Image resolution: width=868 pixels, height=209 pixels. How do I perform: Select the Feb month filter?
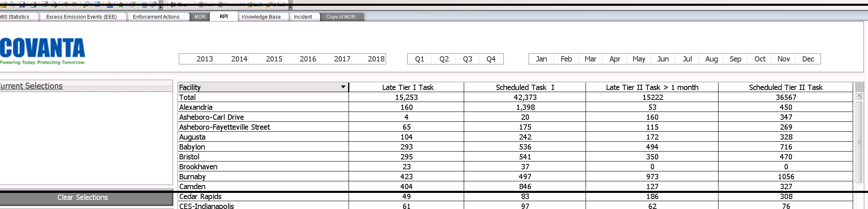pos(566,59)
